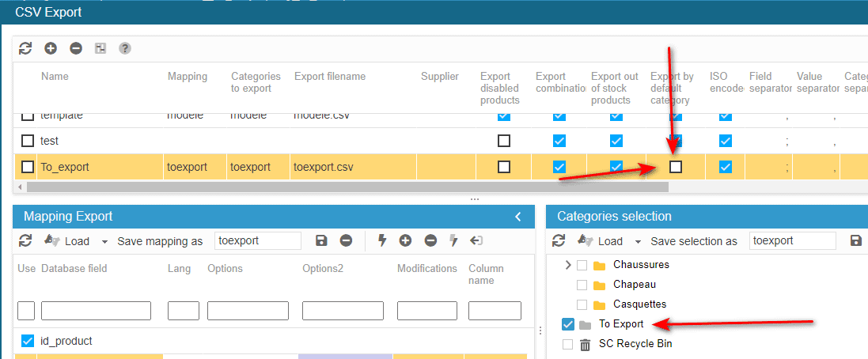Click the help question mark icon
868x359 pixels.
(x=125, y=49)
